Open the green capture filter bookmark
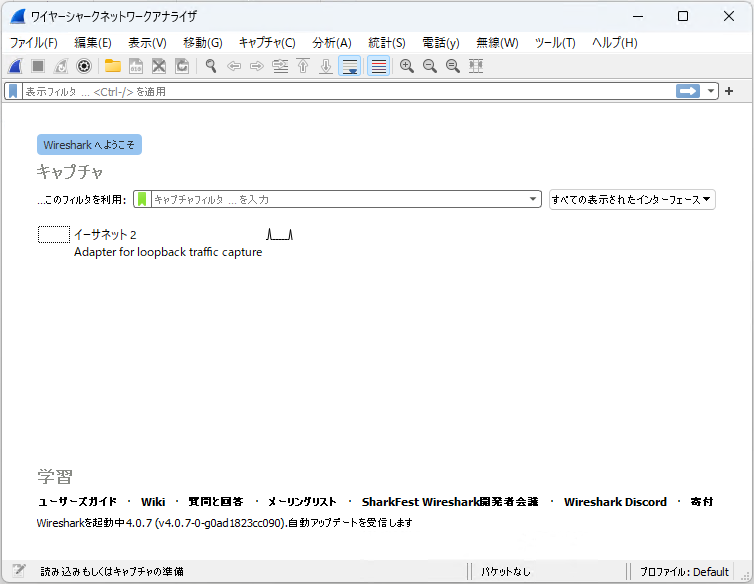754x584 pixels. point(142,199)
